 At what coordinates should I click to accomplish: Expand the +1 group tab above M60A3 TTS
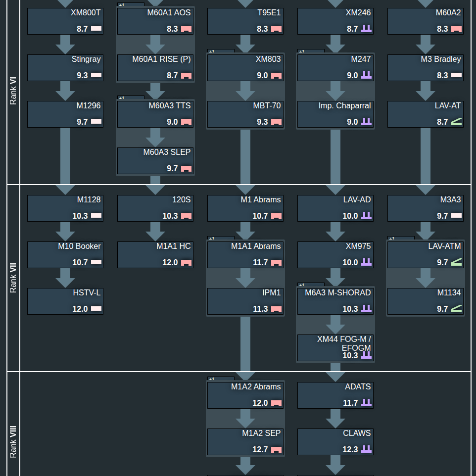131,98
